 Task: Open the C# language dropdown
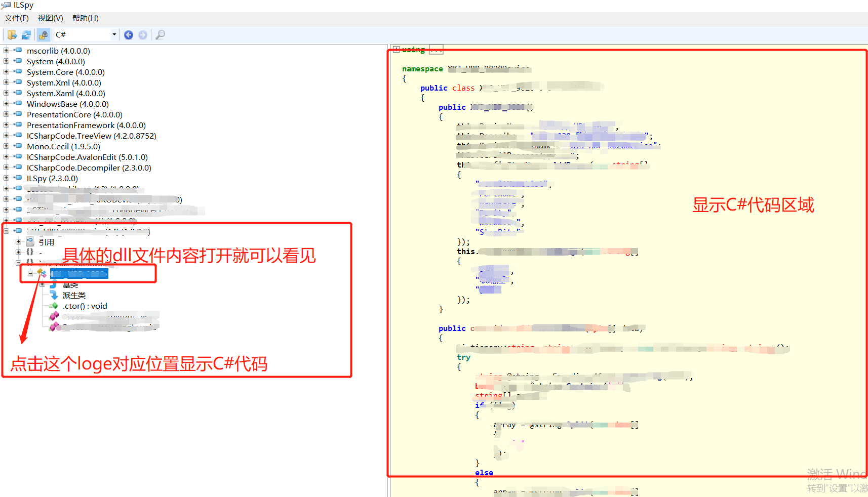pos(114,34)
